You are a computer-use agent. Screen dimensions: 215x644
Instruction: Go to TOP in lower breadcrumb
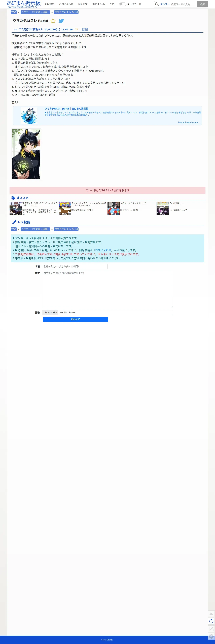14,229
